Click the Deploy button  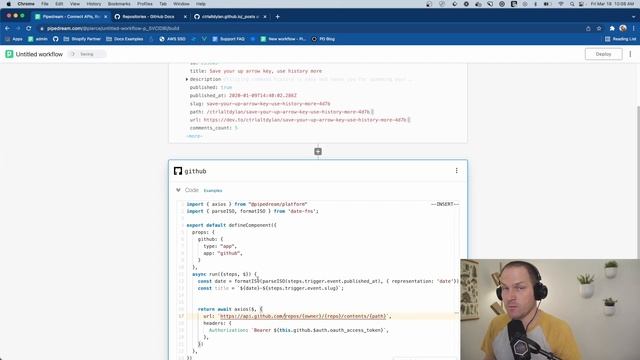pos(603,54)
